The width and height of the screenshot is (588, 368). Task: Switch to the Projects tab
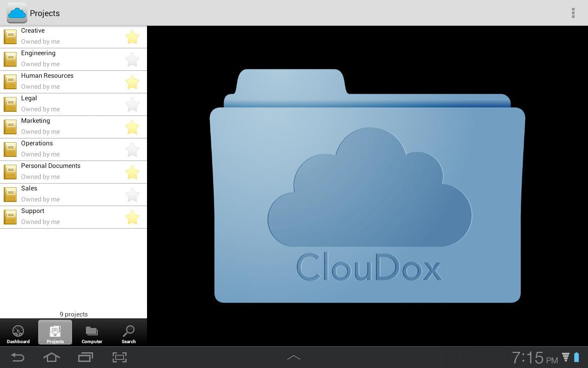tap(55, 332)
